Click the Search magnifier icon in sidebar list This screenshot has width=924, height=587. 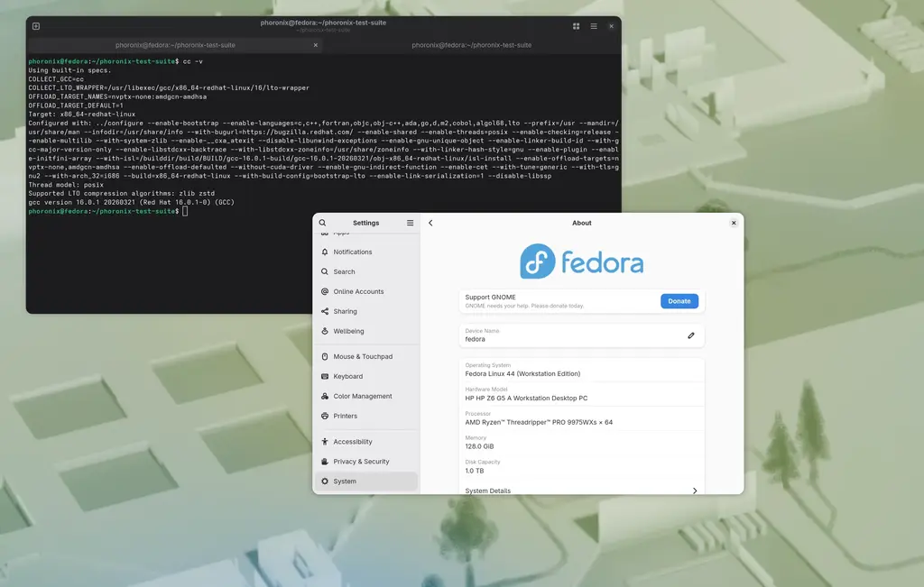pyautogui.click(x=325, y=271)
